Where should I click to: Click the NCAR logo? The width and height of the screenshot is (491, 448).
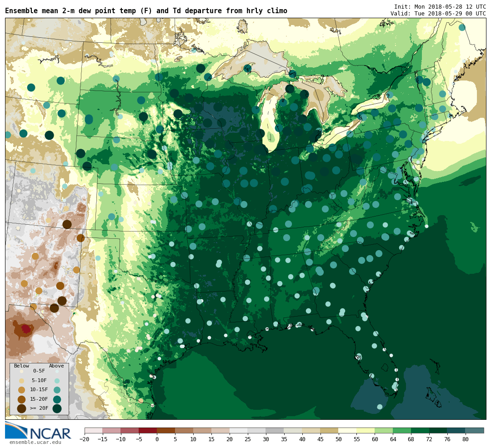pyautogui.click(x=38, y=431)
